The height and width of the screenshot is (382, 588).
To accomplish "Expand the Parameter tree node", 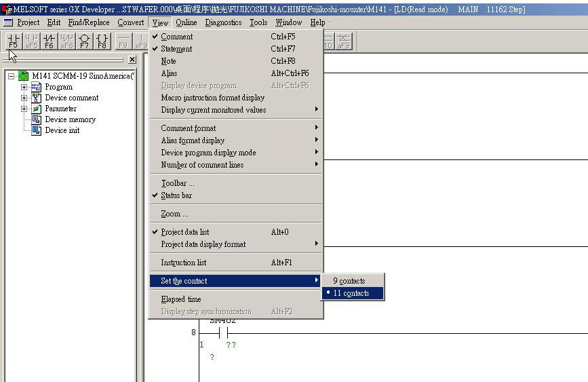I will [24, 109].
